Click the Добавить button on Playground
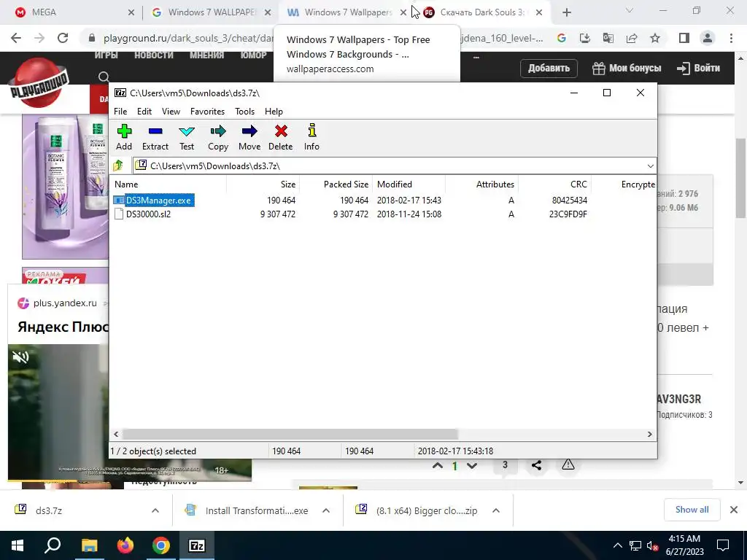This screenshot has width=747, height=560. [x=549, y=68]
